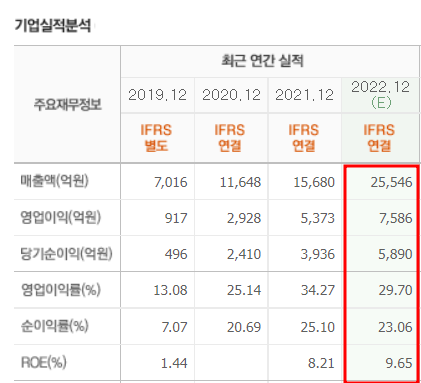Select the 매출액(억원) row label

point(55,181)
